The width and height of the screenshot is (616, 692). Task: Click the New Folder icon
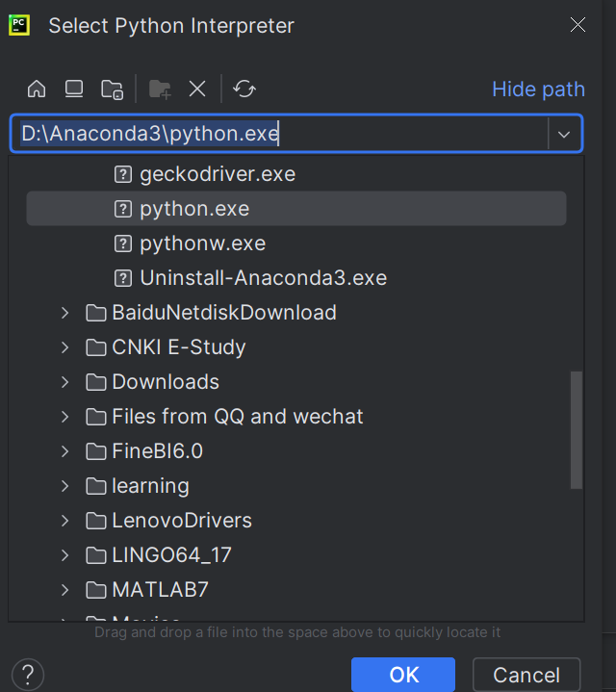point(160,90)
